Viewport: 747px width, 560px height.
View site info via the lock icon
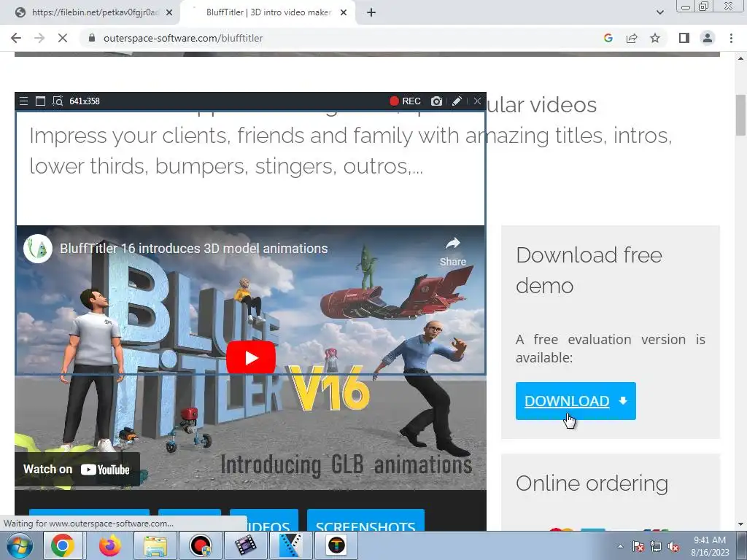pos(92,38)
